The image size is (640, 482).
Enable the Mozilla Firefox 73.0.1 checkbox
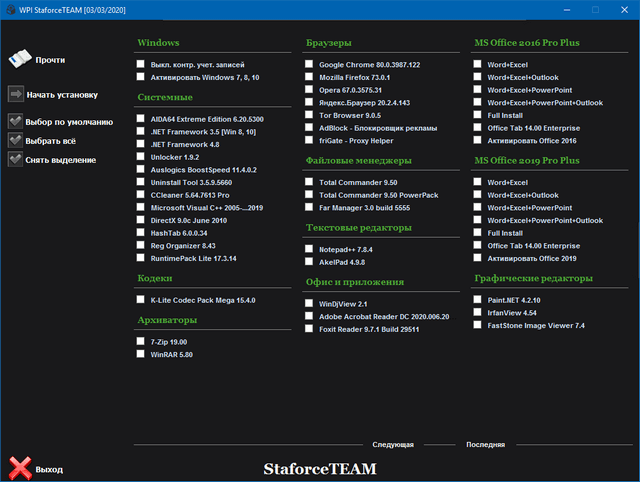point(309,77)
